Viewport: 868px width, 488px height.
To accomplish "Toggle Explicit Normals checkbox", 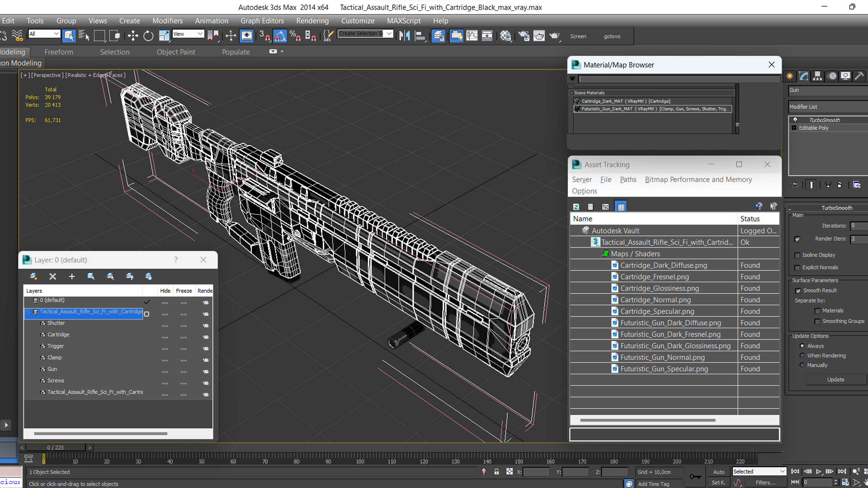I will pos(797,268).
